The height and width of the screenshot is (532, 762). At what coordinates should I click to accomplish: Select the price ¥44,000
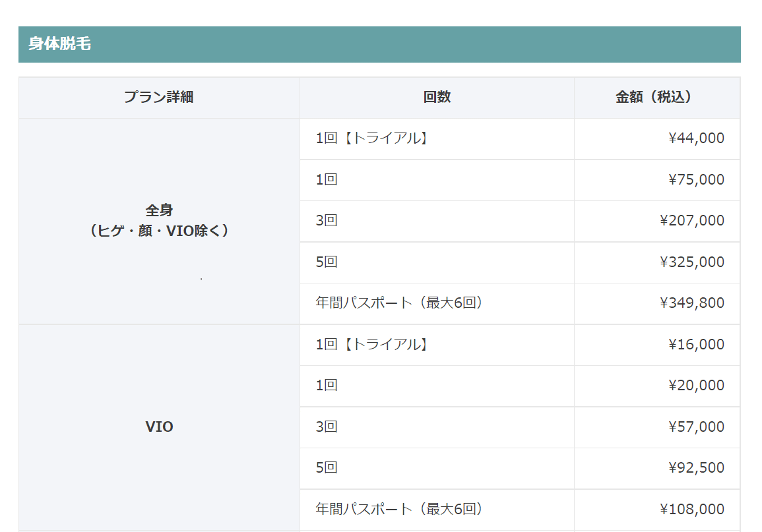point(697,138)
